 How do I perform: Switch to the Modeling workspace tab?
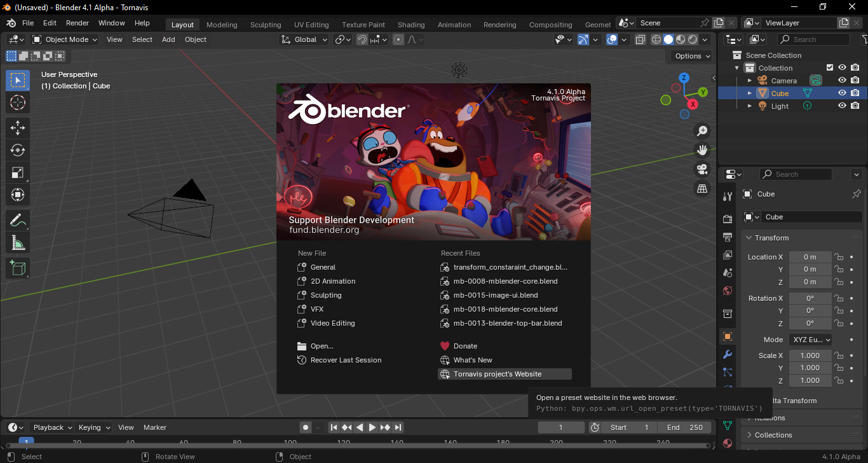(222, 25)
